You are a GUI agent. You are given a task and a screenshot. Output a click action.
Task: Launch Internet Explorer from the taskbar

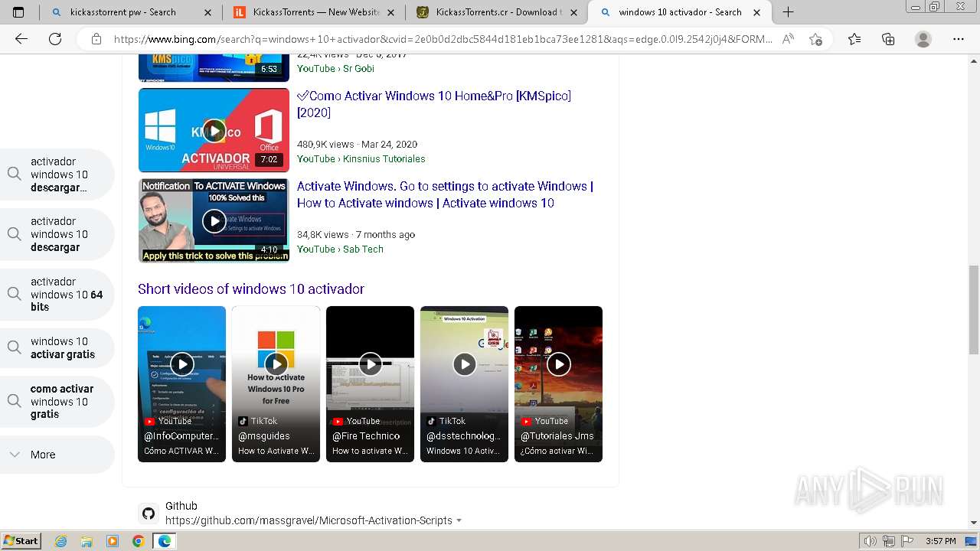(x=61, y=541)
